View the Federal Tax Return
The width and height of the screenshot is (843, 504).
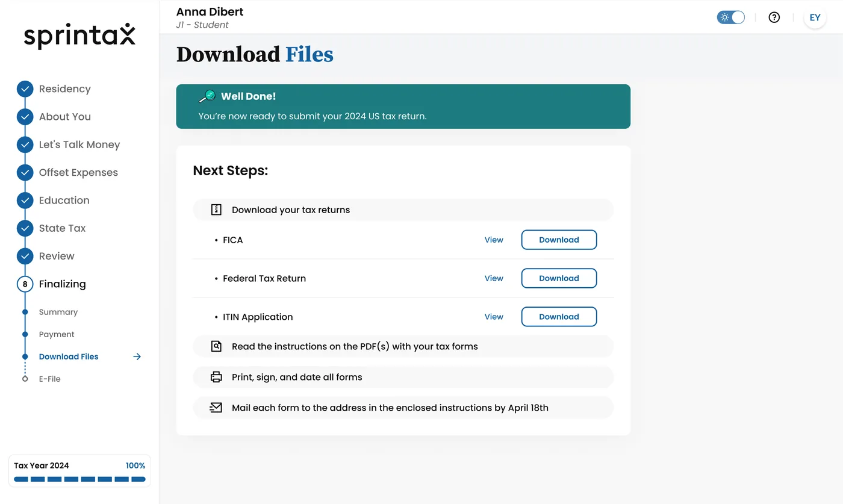point(494,278)
